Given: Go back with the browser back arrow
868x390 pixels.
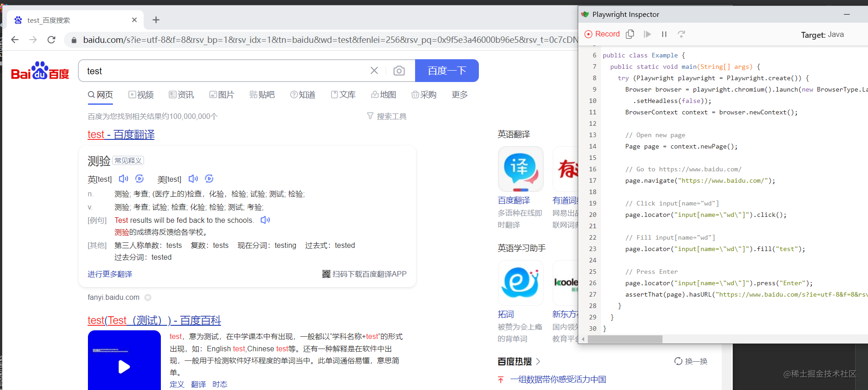Looking at the screenshot, I should [x=15, y=40].
